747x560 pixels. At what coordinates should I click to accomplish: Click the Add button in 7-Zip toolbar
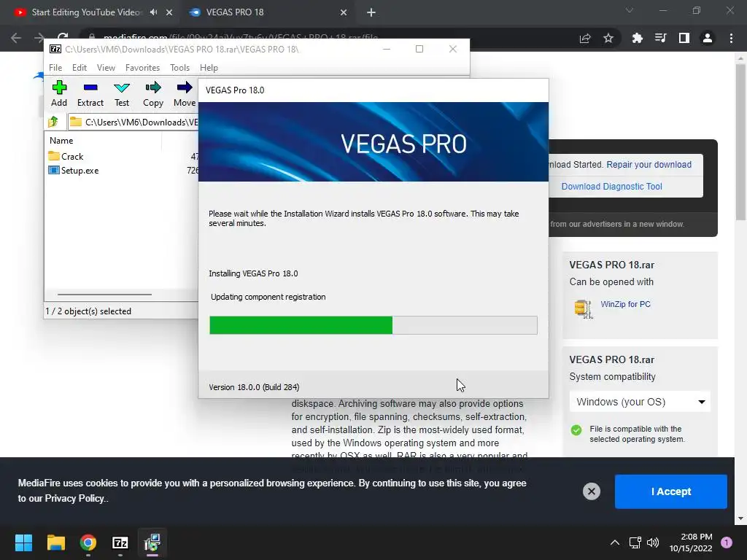point(59,94)
